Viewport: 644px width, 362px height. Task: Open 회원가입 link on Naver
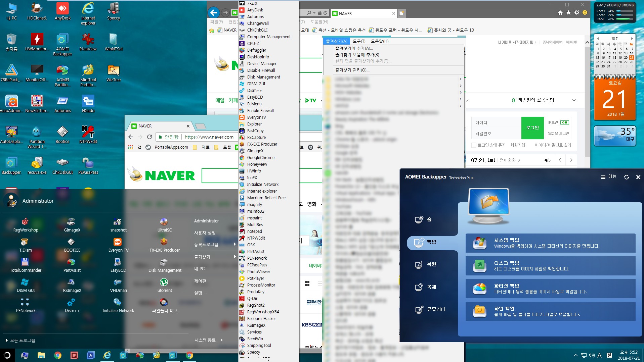pyautogui.click(x=517, y=145)
